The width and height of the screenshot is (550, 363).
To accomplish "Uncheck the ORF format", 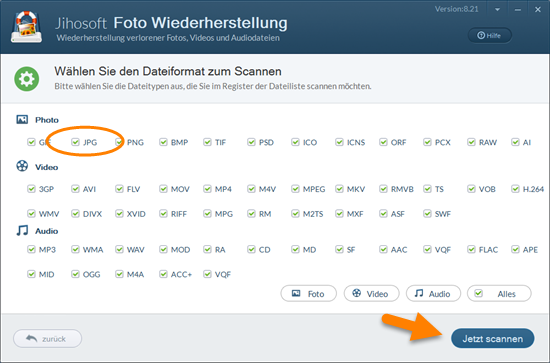I will (383, 142).
